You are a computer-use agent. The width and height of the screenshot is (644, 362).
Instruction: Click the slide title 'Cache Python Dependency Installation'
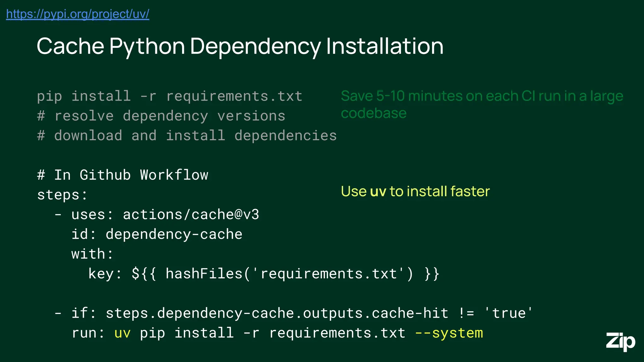240,47
